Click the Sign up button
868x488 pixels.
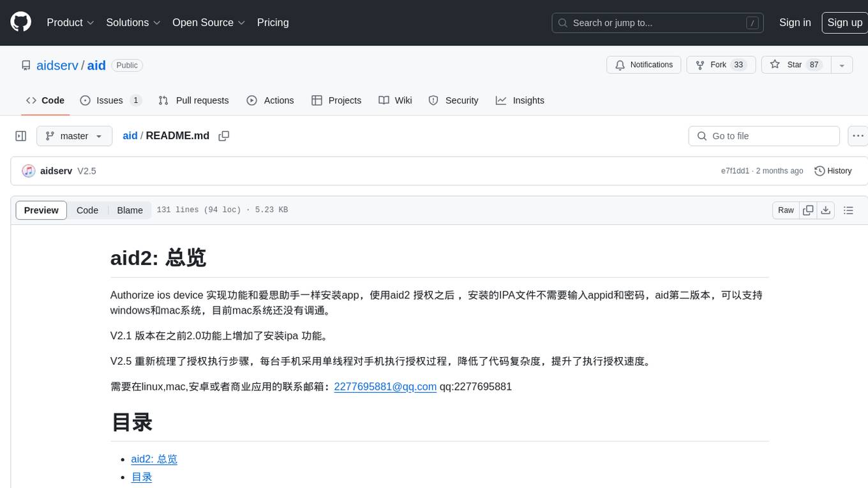[x=844, y=22]
